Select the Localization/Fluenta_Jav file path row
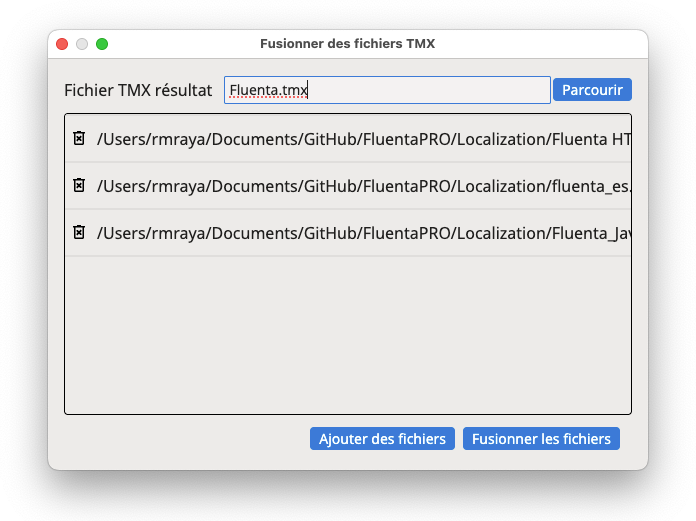Image resolution: width=696 pixels, height=521 pixels. tap(348, 233)
